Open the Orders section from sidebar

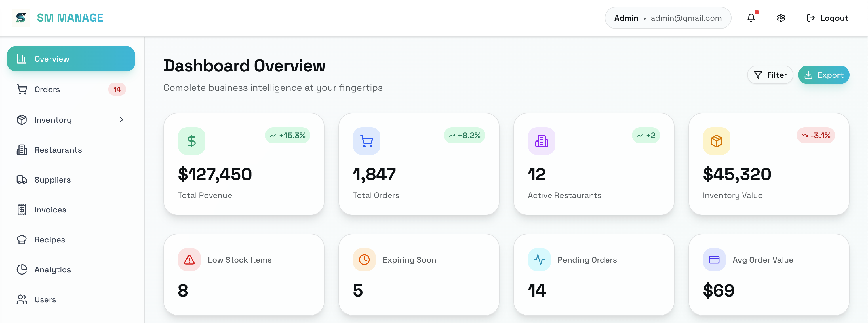47,89
